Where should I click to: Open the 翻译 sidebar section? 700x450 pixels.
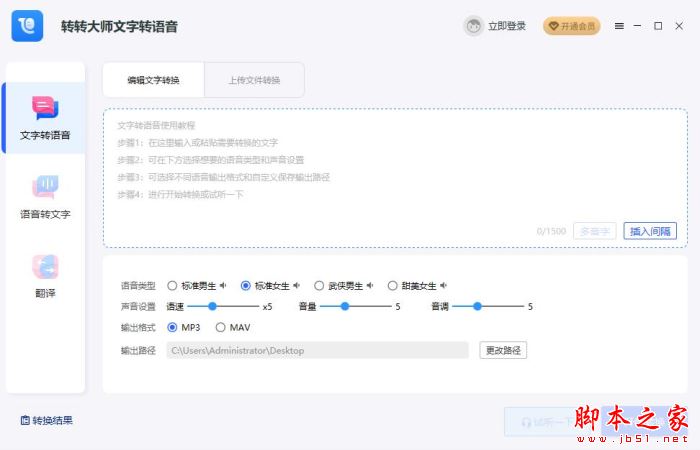click(45, 276)
